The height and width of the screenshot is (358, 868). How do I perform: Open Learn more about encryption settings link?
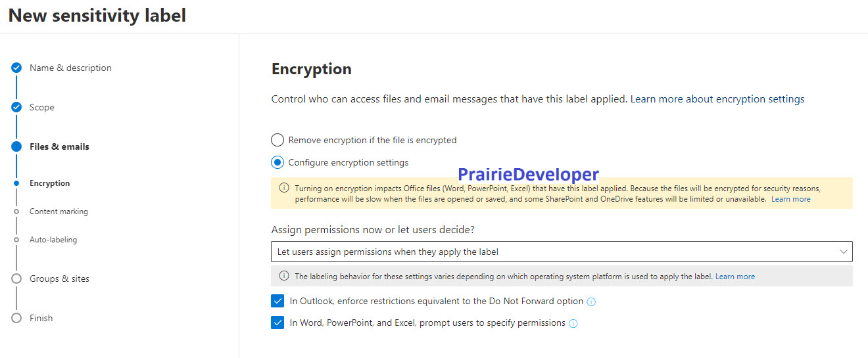[x=717, y=99]
